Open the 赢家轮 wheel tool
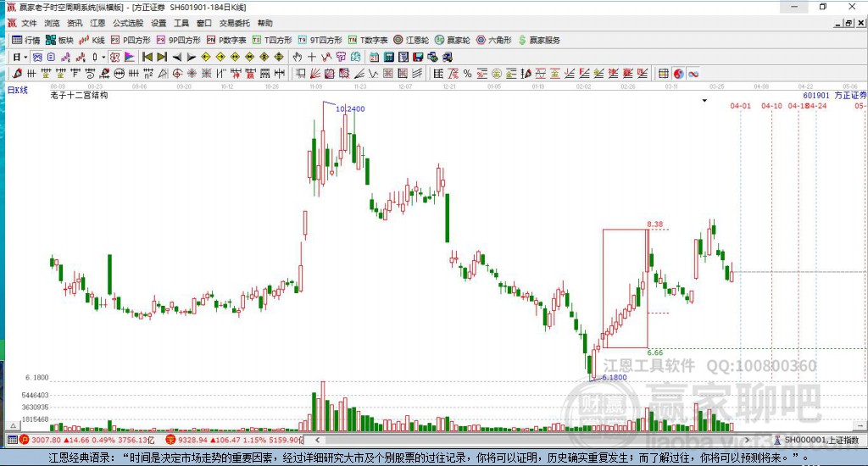The height and width of the screenshot is (466, 868). [453, 40]
